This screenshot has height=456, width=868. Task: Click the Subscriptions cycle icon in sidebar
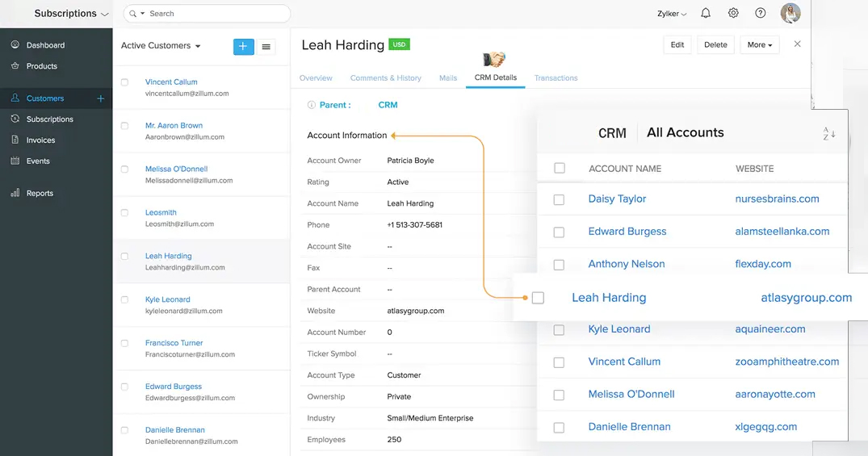click(15, 119)
